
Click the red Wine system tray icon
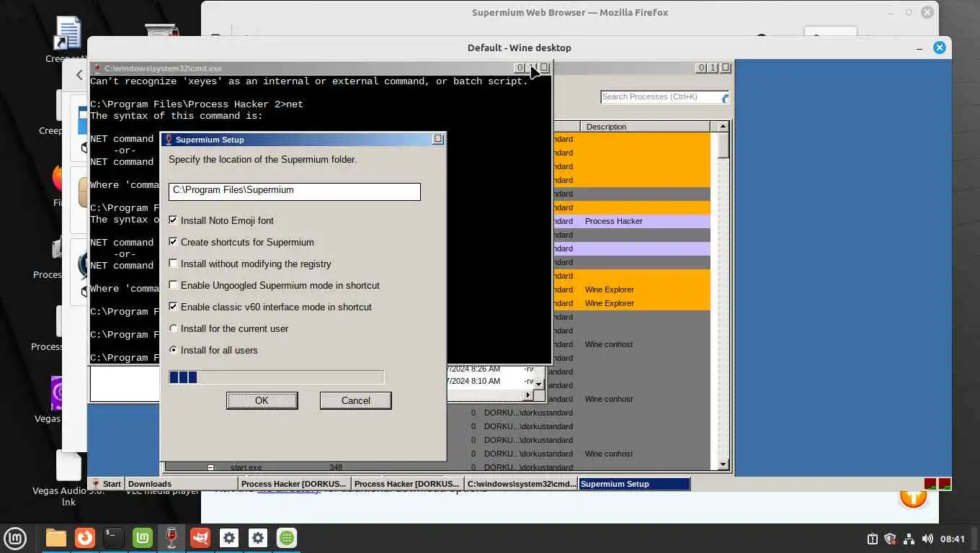[930, 484]
